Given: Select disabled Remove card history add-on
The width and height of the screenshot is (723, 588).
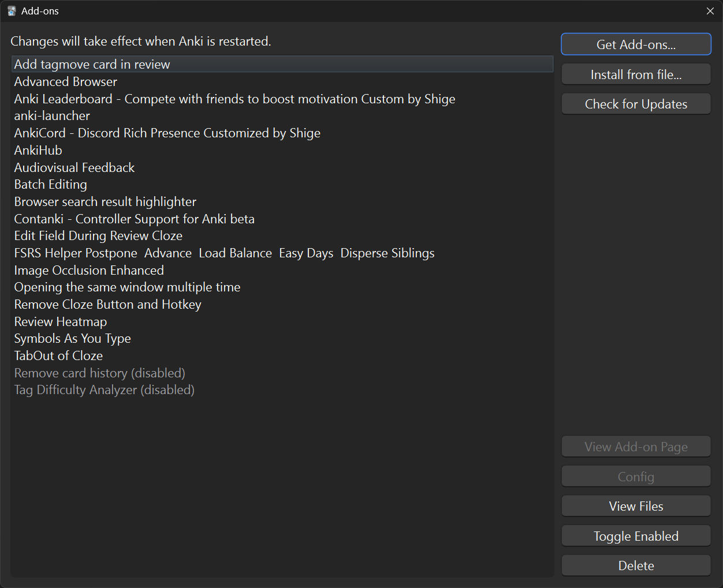Looking at the screenshot, I should point(282,373).
